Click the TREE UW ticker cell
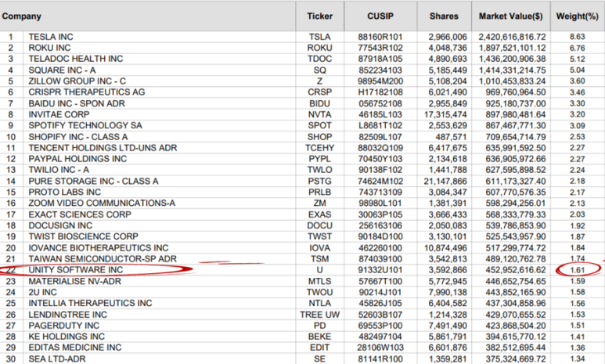The width and height of the screenshot is (605, 364). pyautogui.click(x=319, y=315)
